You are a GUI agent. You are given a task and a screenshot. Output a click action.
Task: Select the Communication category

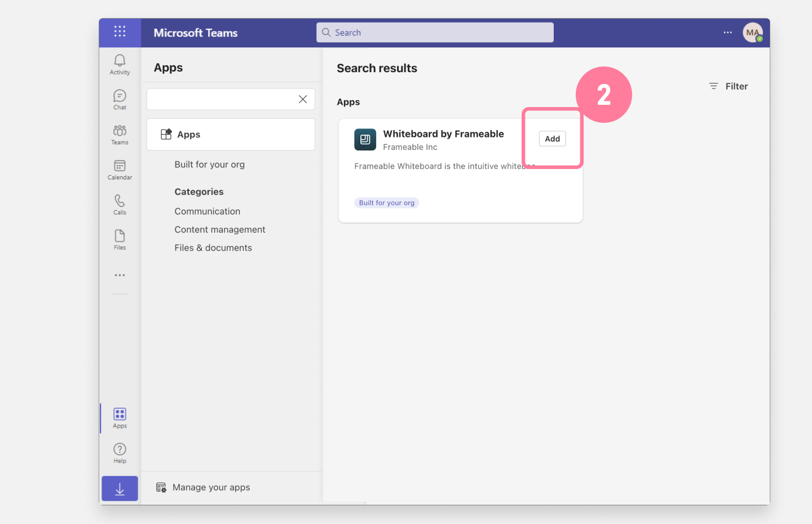[x=208, y=211]
